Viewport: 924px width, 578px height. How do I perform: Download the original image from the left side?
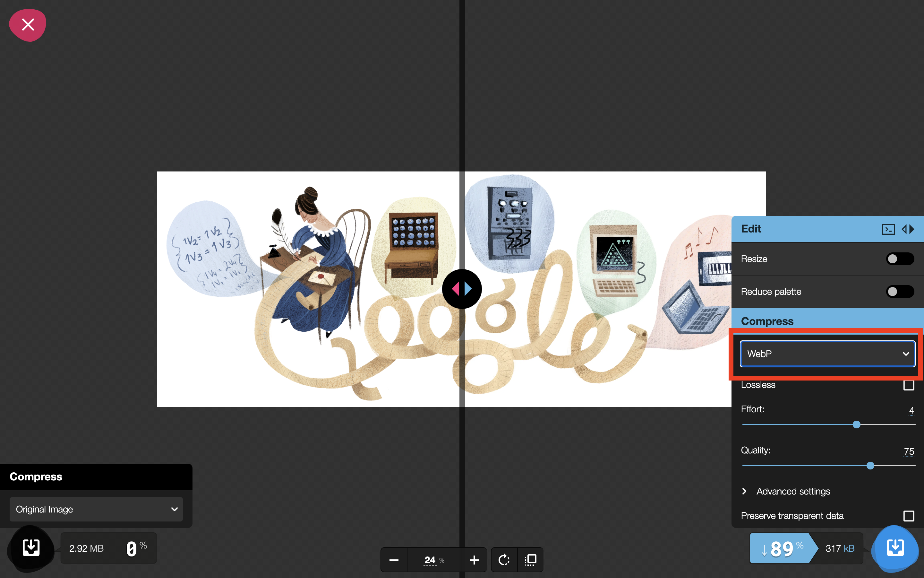pyautogui.click(x=30, y=548)
